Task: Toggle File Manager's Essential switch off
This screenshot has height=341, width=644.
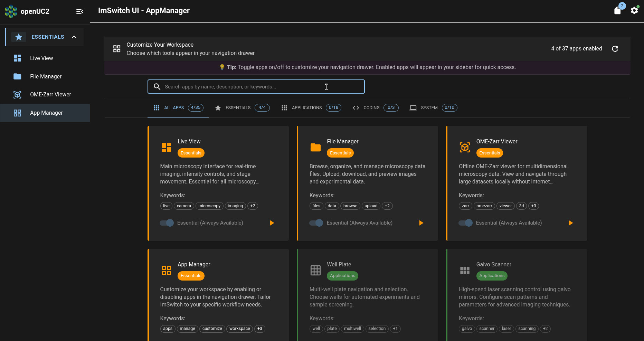Action: coord(316,223)
